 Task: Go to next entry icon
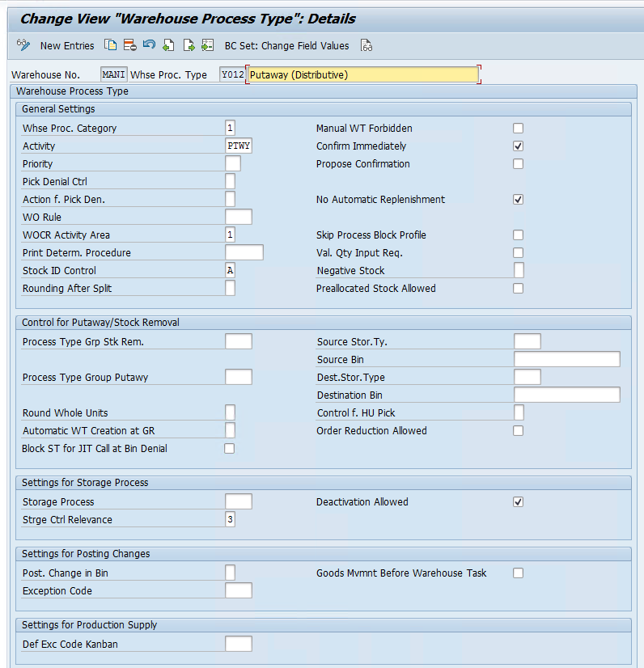(189, 45)
